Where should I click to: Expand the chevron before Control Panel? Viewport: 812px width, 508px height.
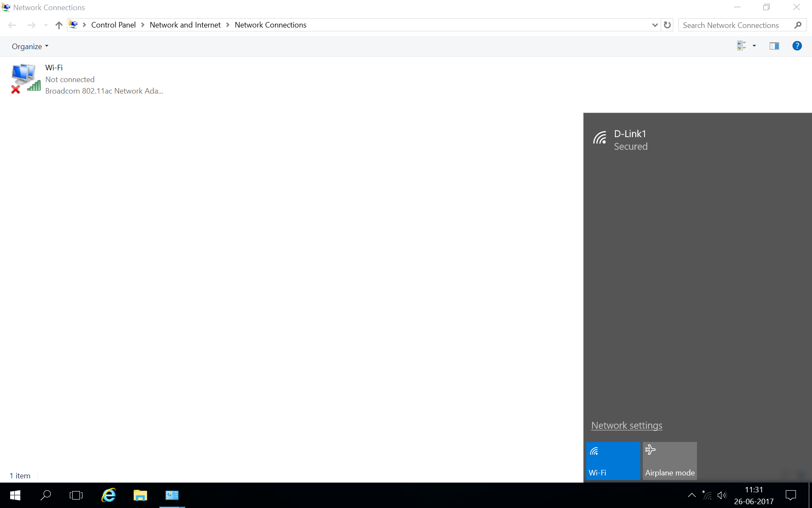84,25
